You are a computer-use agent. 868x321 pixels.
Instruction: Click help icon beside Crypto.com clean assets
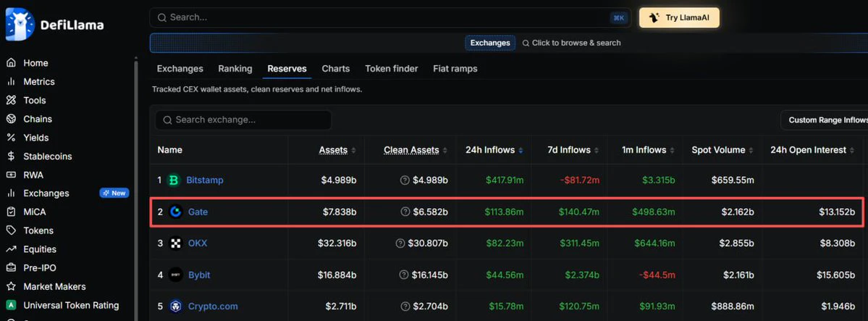[x=405, y=306]
